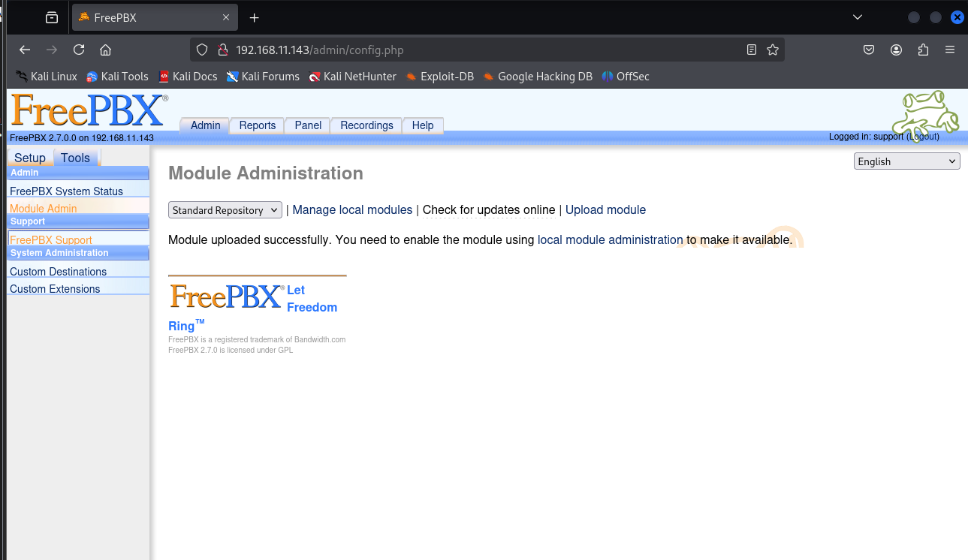Open FreePBX System Status page
Screen dimensions: 968x560
tap(66, 191)
